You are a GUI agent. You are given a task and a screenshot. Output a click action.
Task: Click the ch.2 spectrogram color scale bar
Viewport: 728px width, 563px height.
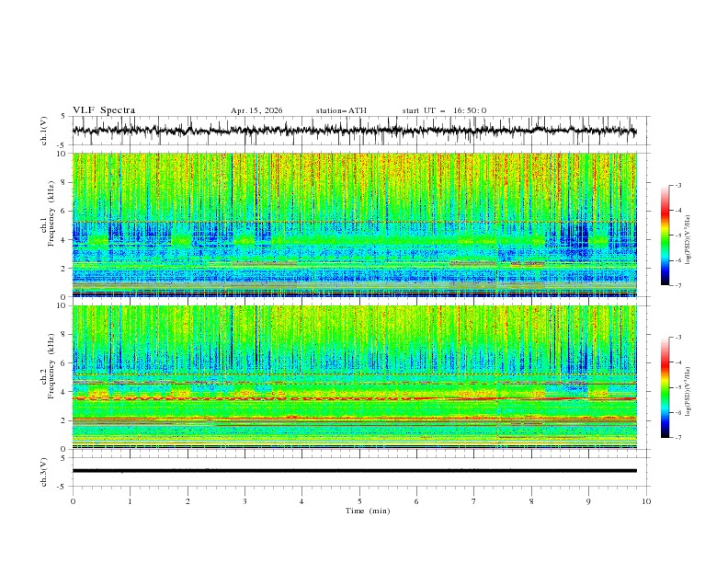665,387
